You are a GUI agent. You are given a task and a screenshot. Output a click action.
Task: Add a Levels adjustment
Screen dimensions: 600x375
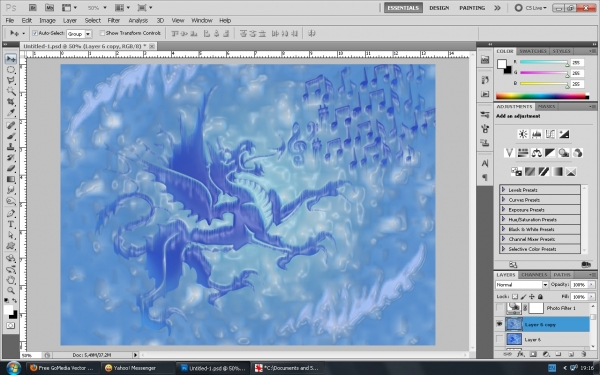point(536,134)
